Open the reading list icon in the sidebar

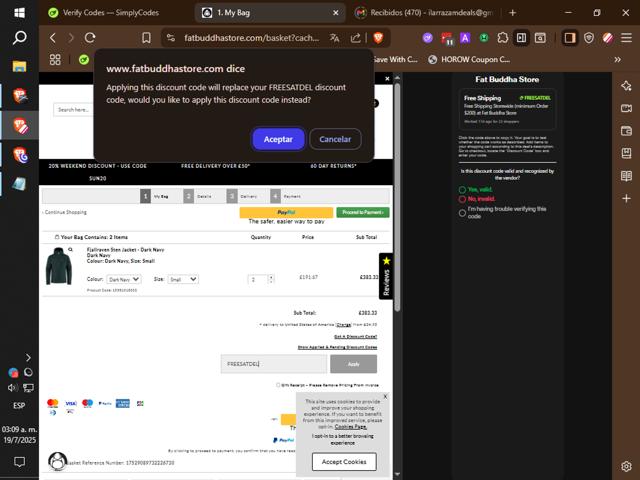(627, 176)
